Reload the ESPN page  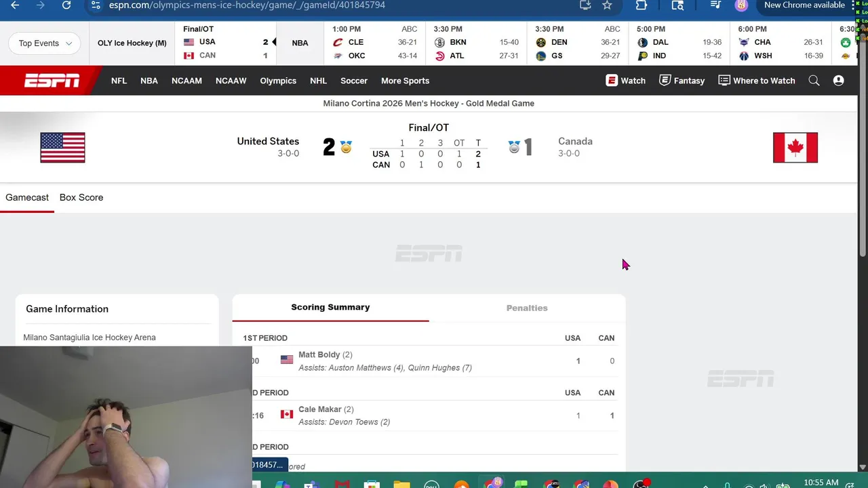66,5
